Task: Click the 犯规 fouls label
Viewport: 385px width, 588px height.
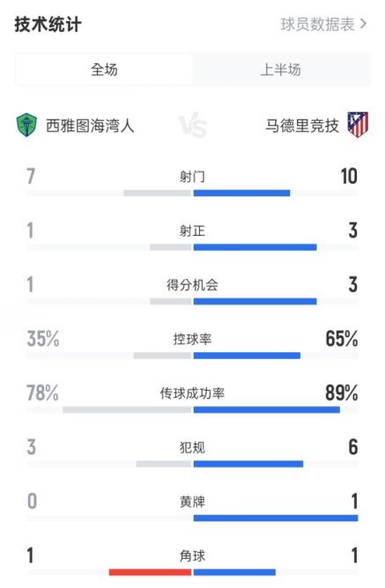Action: click(x=192, y=447)
